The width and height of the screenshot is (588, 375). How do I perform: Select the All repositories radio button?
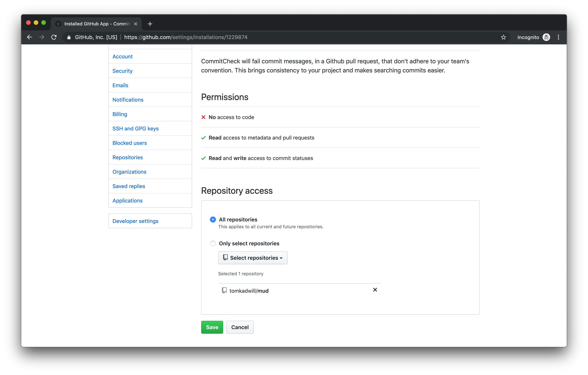tap(213, 219)
